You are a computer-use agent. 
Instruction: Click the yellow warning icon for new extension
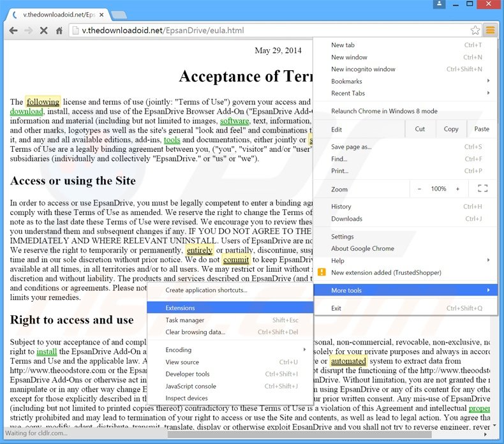322,272
